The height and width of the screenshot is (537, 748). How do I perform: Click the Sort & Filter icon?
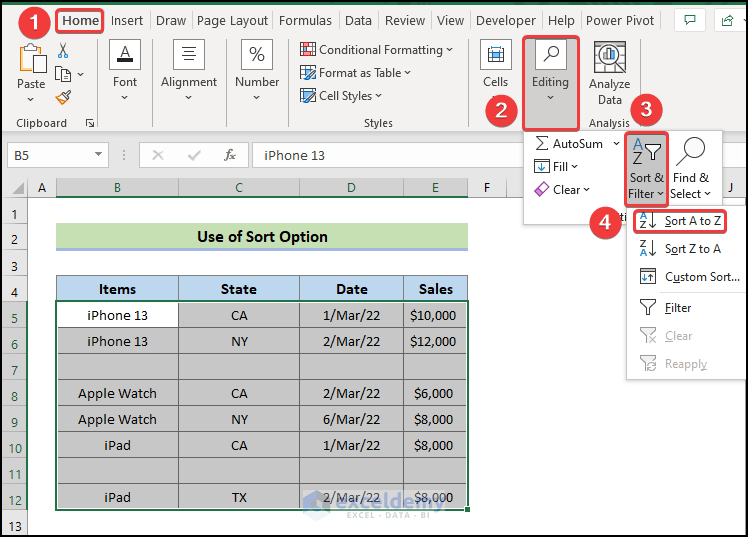[646, 152]
